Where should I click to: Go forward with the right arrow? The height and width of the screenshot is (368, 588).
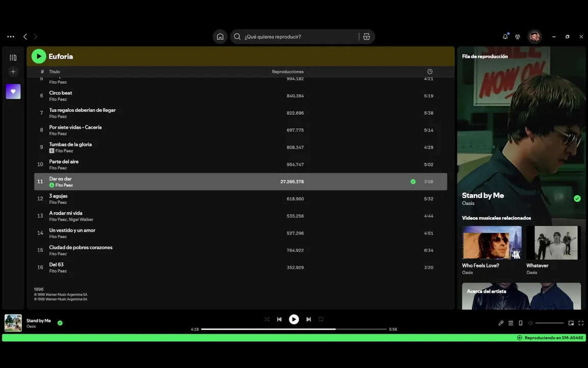(x=36, y=36)
